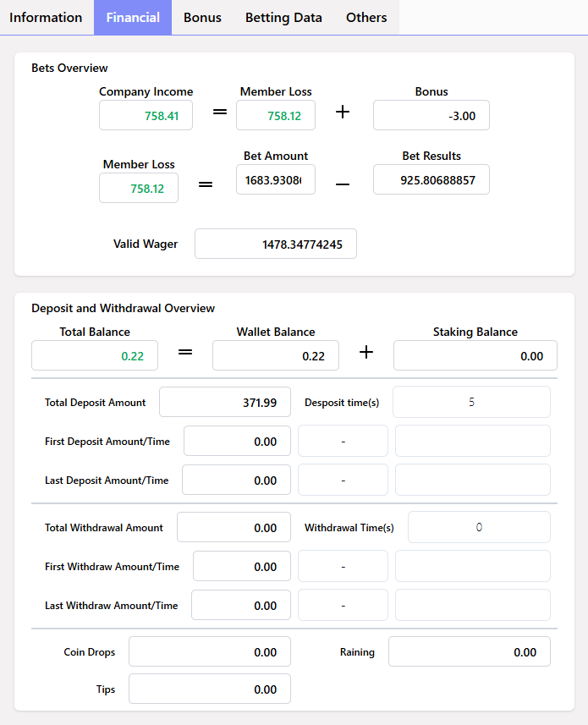This screenshot has width=588, height=725.
Task: Switch to the Information tab
Action: coord(46,18)
